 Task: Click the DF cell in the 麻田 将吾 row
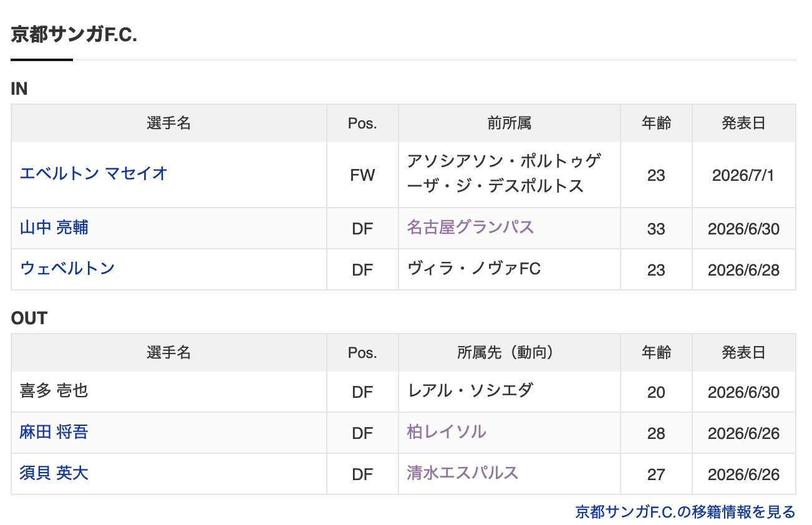[362, 433]
